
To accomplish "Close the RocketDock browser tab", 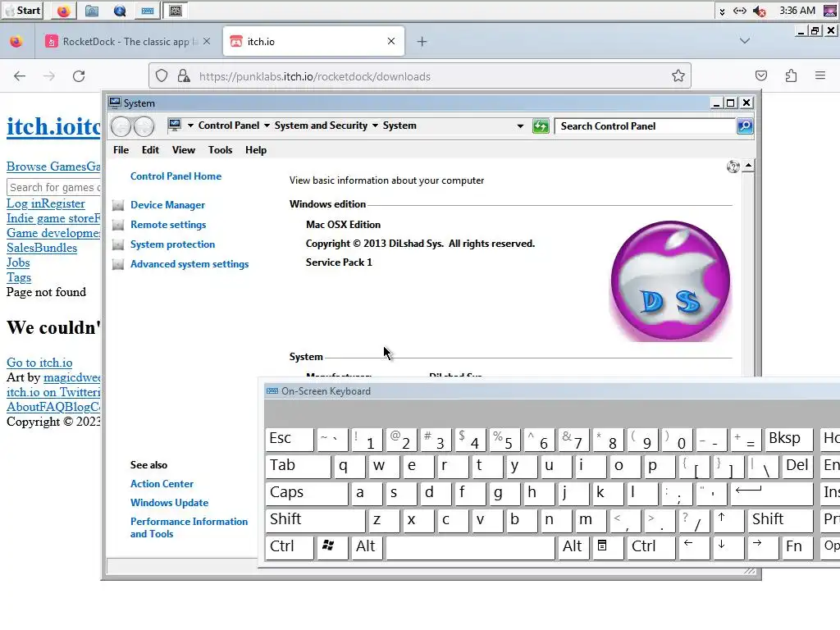I will click(x=207, y=41).
